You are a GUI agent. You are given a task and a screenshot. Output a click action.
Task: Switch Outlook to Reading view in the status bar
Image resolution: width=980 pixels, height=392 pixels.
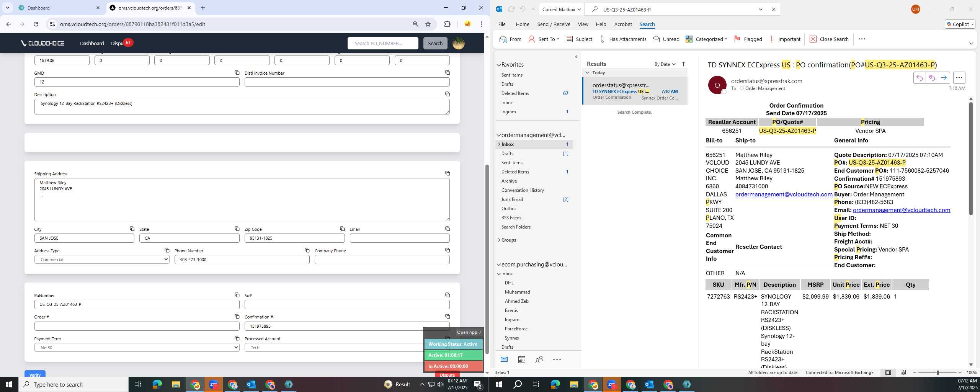coord(903,372)
